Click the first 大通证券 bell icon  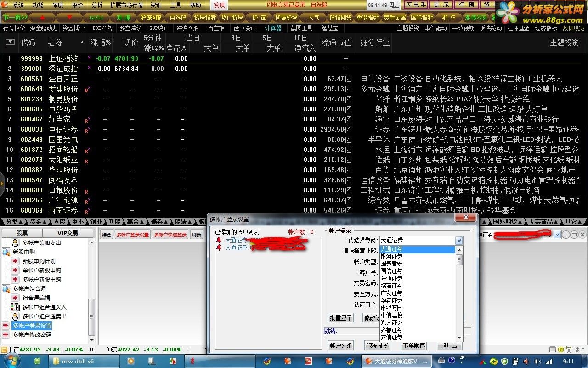220,240
